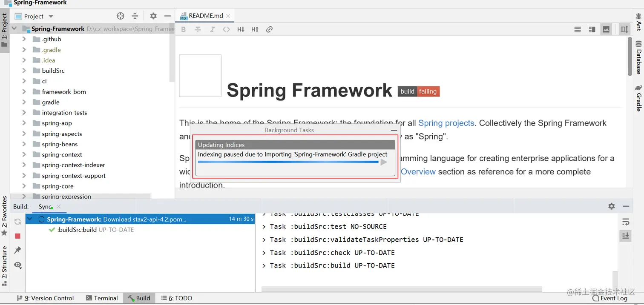Open the Event Log
Screen dimensions: 644x305
point(610,298)
